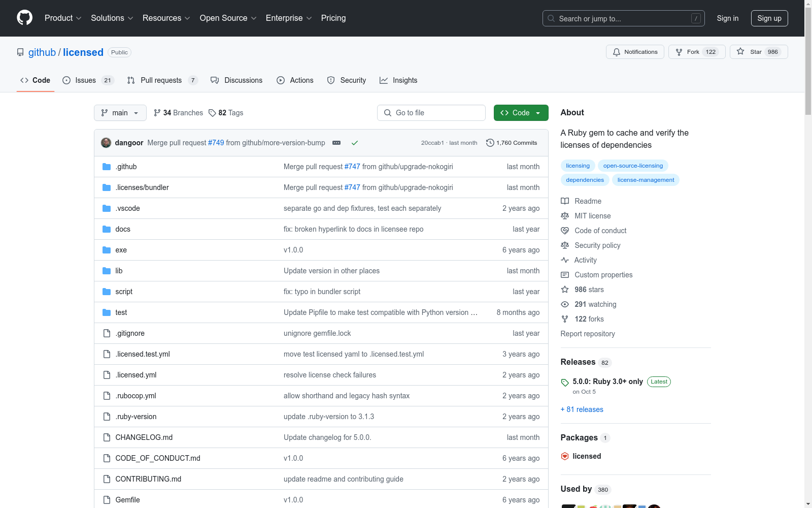
Task: Click the license-management topic tag
Action: click(x=646, y=180)
